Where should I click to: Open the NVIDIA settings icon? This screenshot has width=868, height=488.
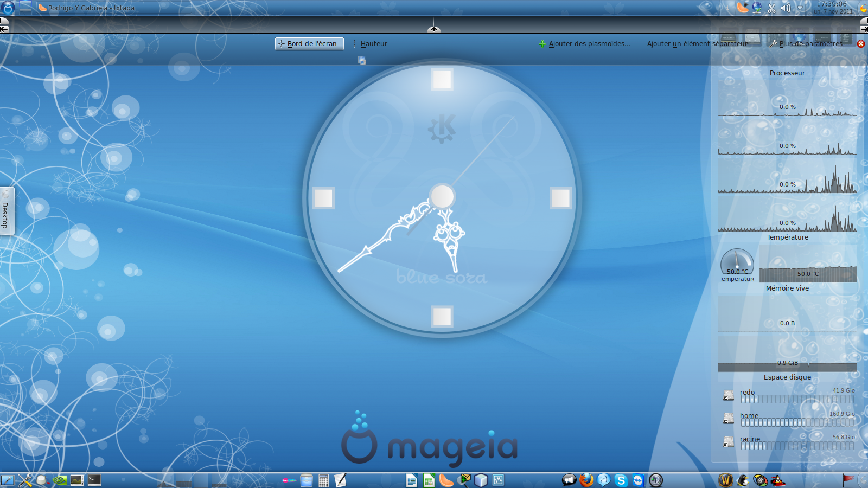point(60,480)
